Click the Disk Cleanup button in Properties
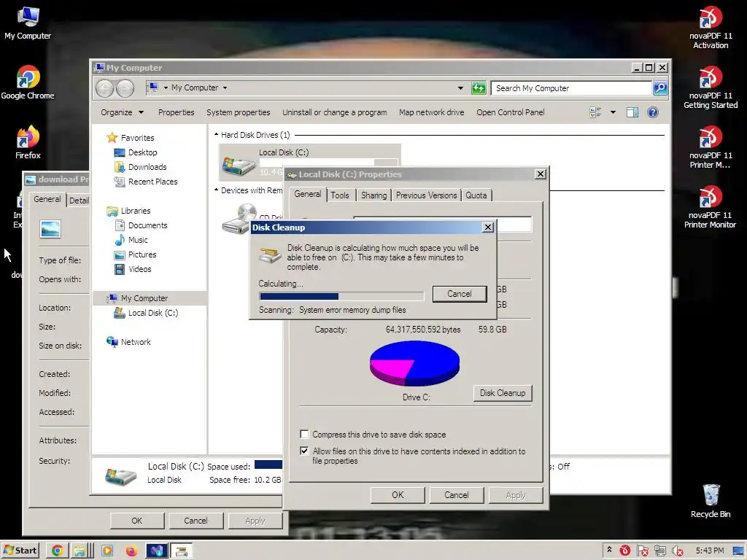The width and height of the screenshot is (747, 560). pyautogui.click(x=503, y=393)
